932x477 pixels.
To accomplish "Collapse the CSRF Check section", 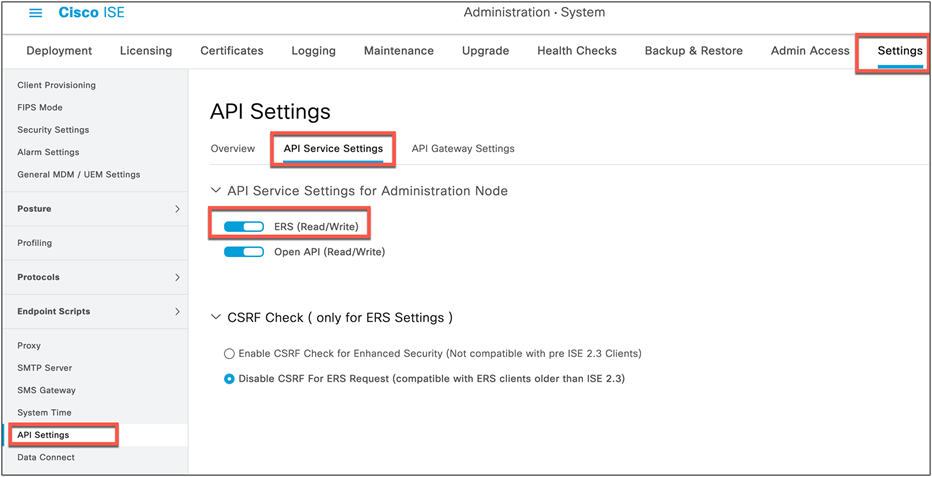I will coord(215,318).
